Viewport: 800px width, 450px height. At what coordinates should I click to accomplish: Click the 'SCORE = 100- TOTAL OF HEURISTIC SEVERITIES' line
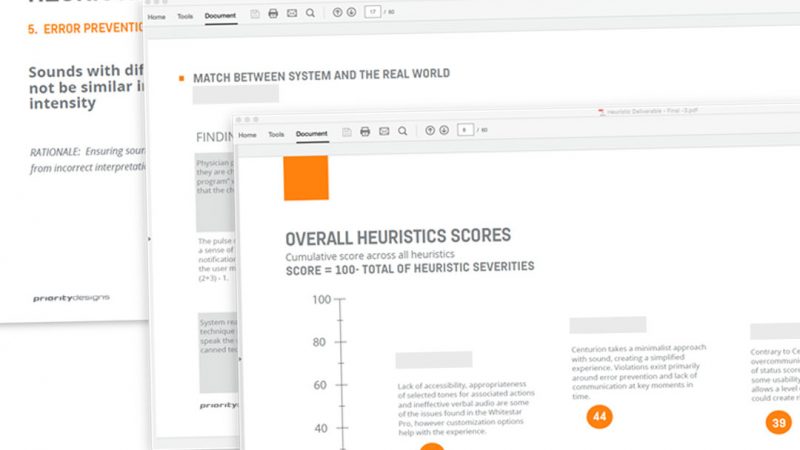coord(410,268)
